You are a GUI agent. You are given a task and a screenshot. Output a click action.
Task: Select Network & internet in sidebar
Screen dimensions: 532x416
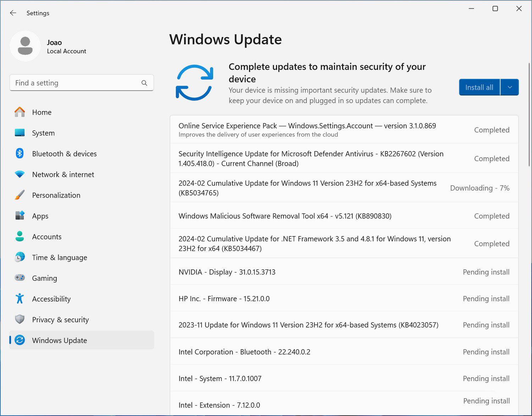click(x=82, y=174)
